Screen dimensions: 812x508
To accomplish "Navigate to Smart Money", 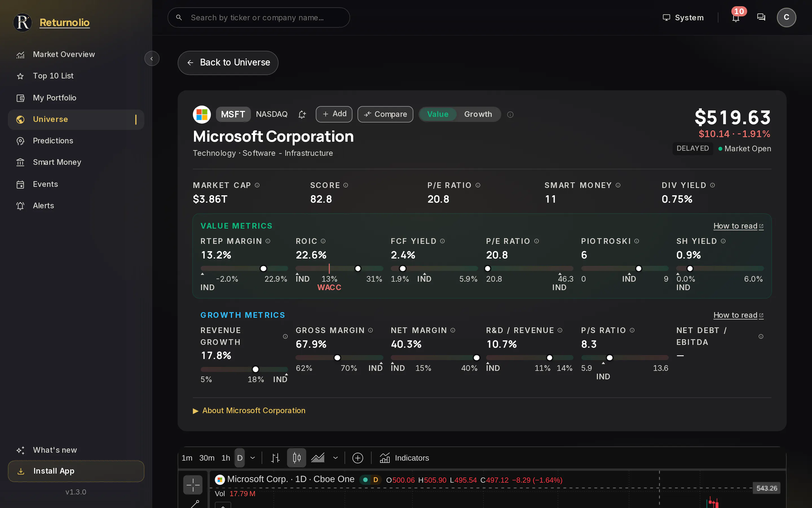I will [x=76, y=162].
